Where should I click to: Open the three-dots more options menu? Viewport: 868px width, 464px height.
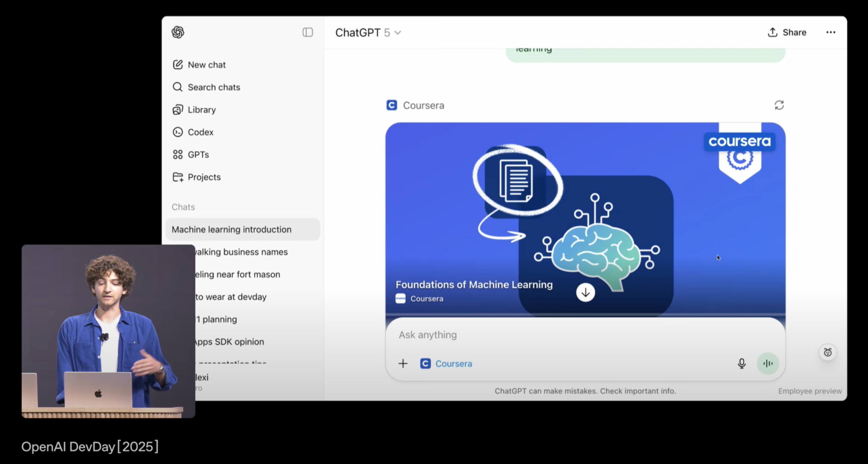coord(831,32)
